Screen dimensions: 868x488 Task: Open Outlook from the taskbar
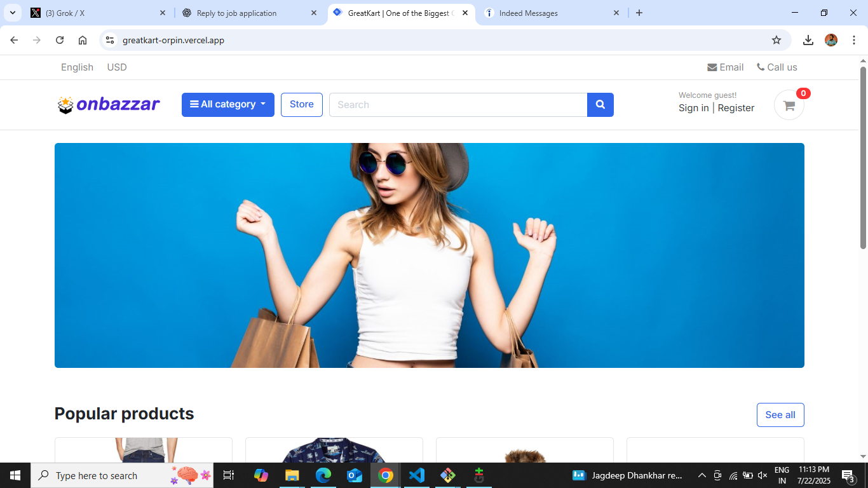(355, 475)
